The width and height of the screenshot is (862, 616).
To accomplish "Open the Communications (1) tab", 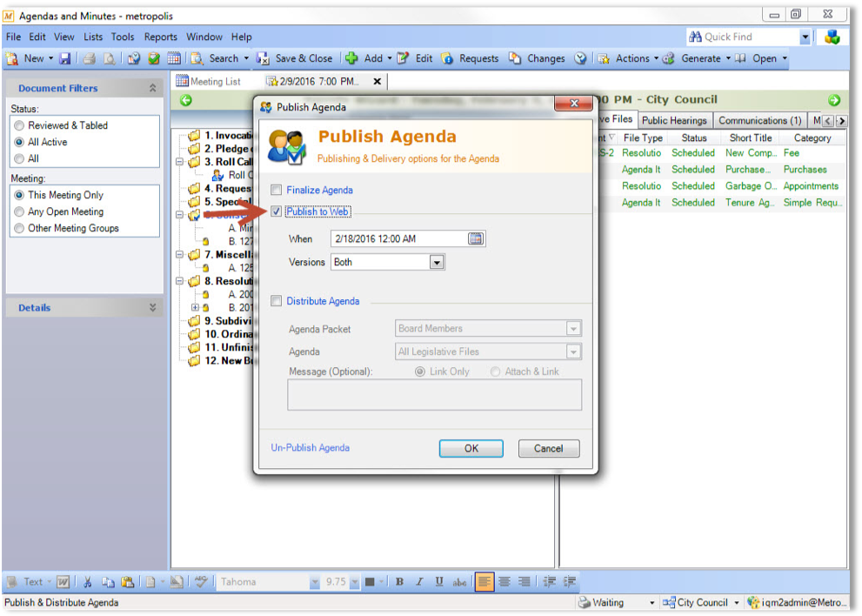I will coord(760,120).
